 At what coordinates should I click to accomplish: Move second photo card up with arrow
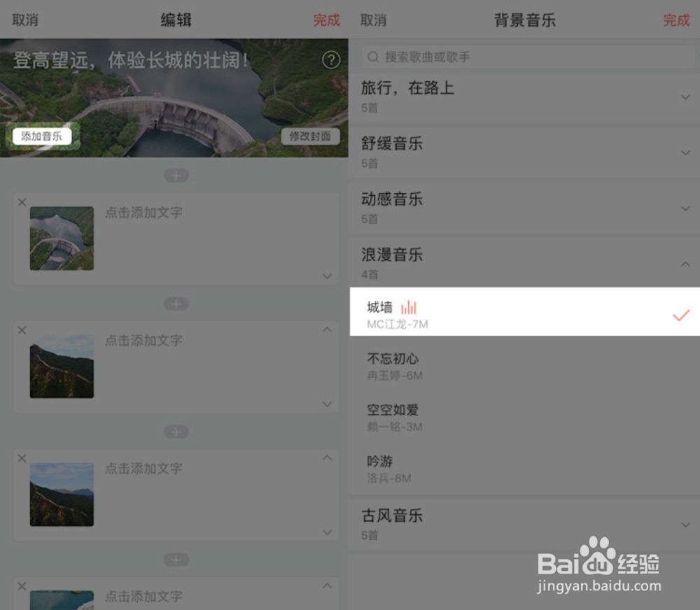[327, 329]
